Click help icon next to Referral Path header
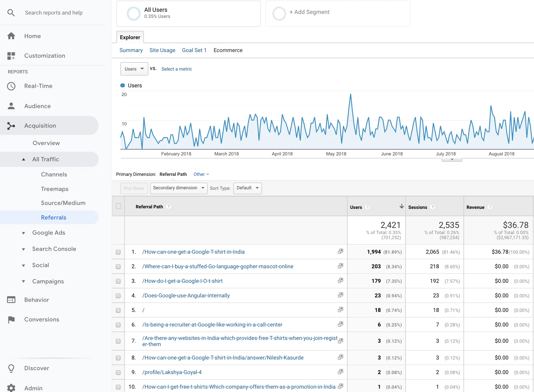The height and width of the screenshot is (392, 534). pyautogui.click(x=168, y=206)
